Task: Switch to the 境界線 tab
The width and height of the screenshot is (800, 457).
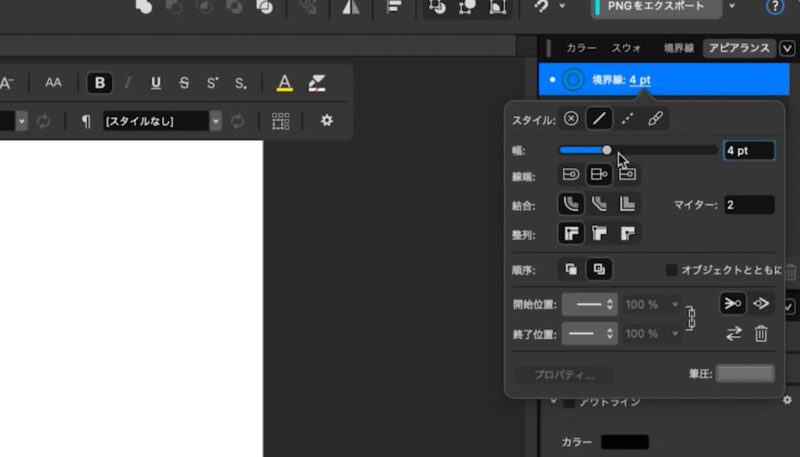Action: 679,48
